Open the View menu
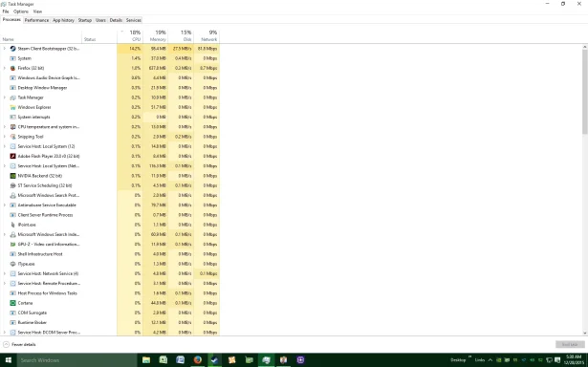Image resolution: width=588 pixels, height=367 pixels. [37, 11]
